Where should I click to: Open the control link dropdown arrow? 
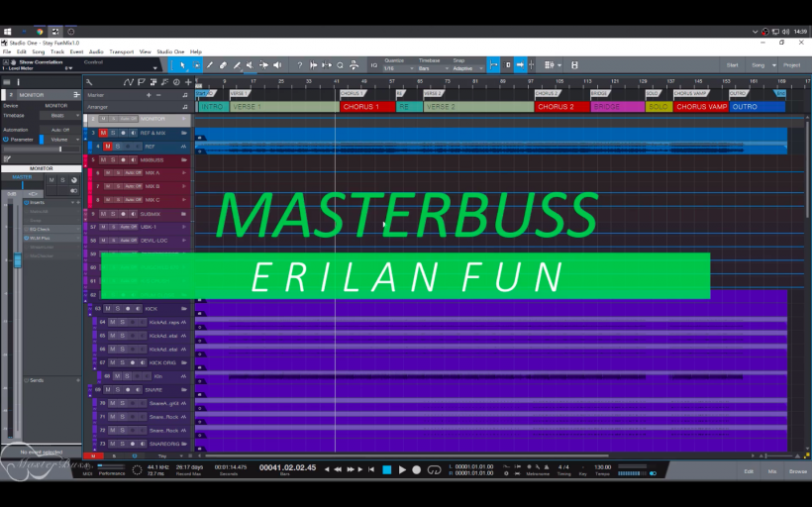tap(154, 68)
